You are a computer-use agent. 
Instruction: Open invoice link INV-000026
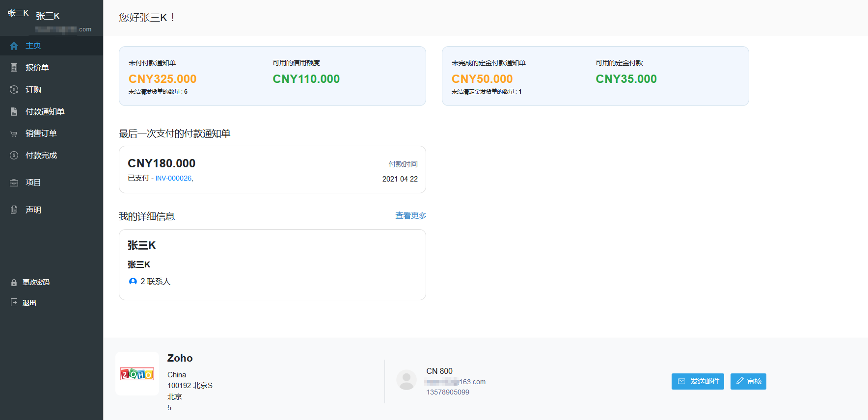[174, 179]
